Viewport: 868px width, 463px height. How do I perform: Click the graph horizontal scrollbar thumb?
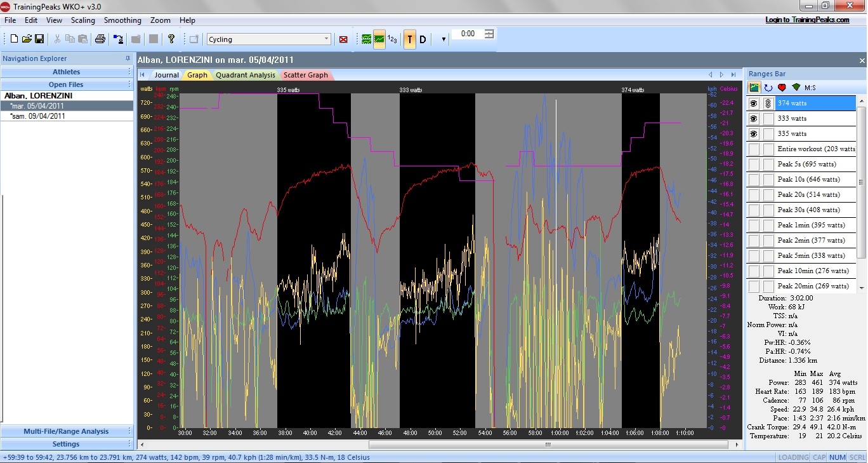(548, 445)
